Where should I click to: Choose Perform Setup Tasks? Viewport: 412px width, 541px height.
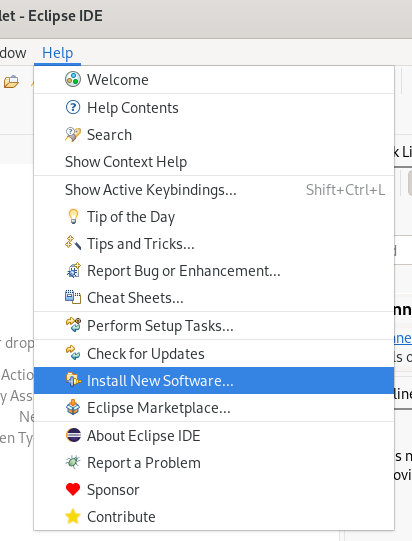pyautogui.click(x=214, y=326)
